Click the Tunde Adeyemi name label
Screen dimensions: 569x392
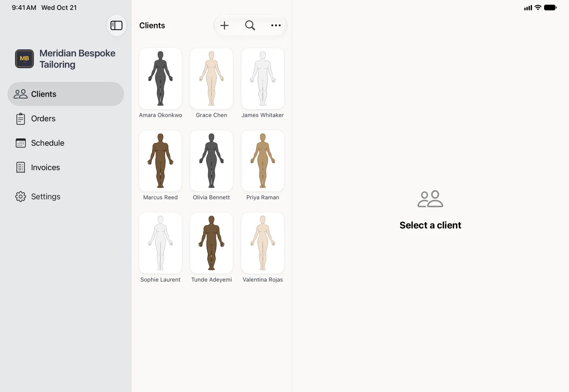pyautogui.click(x=211, y=279)
